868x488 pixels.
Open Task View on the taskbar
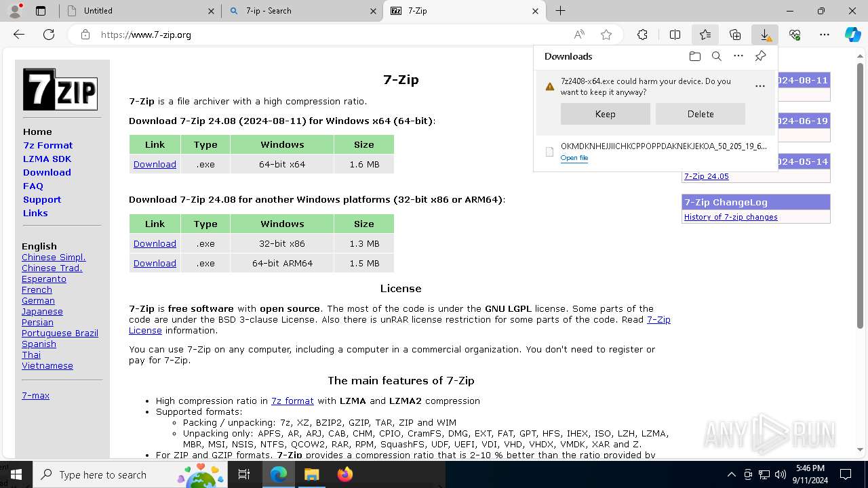tap(245, 474)
